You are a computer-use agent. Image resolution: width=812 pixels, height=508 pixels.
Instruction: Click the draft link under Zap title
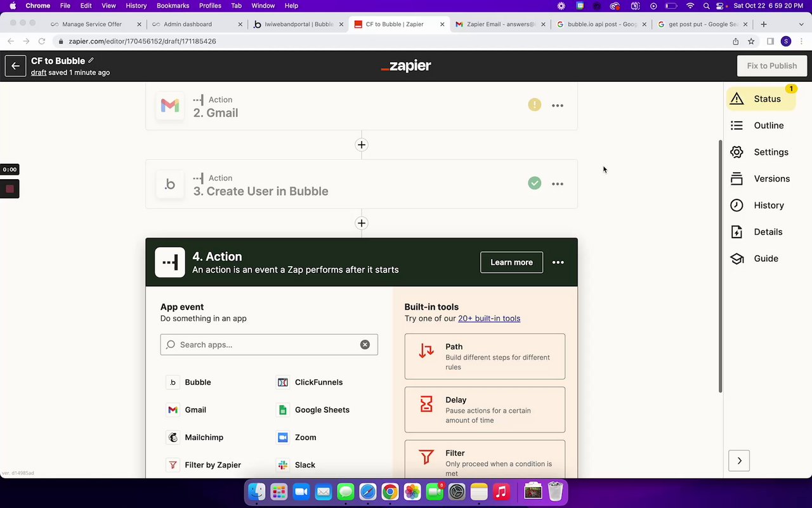[x=39, y=72]
